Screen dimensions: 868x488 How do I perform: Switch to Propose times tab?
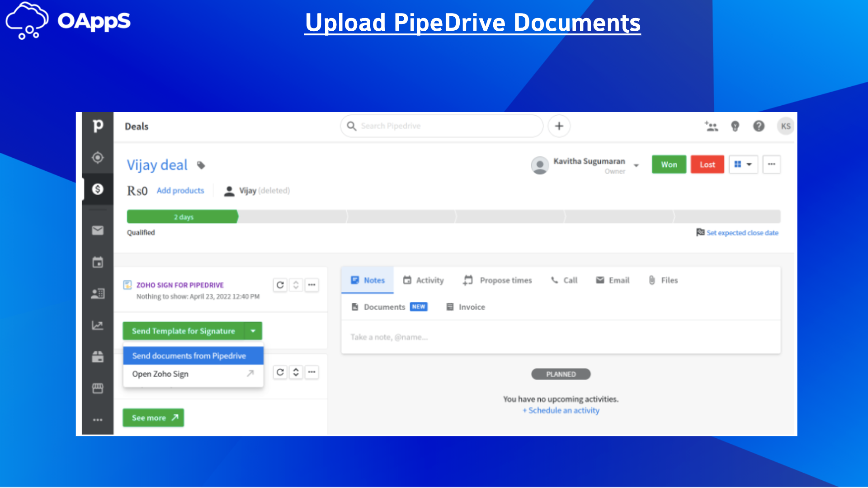(x=497, y=280)
